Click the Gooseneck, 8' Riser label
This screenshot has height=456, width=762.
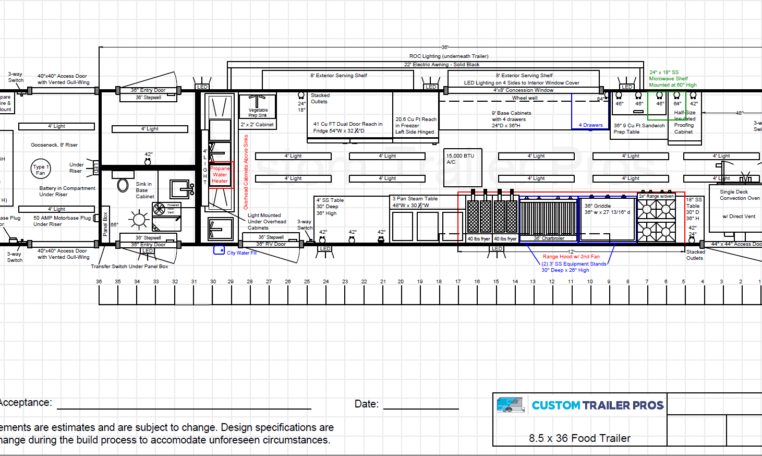coord(54,145)
